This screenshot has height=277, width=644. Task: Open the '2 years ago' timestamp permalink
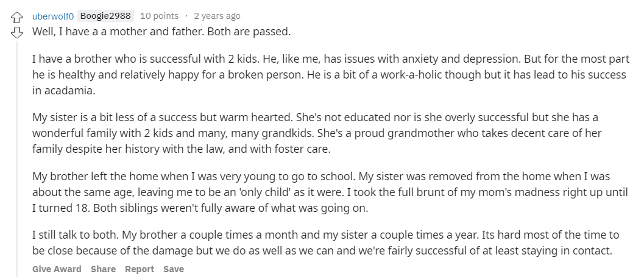tap(217, 16)
